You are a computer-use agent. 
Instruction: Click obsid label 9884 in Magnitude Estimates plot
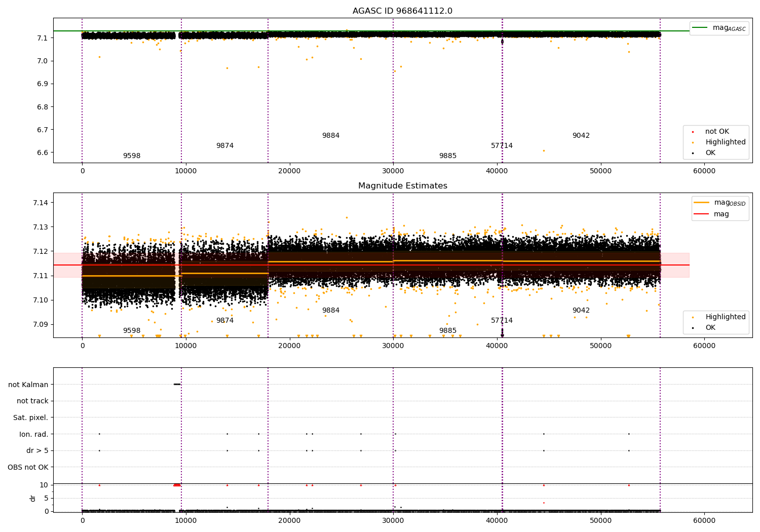[x=331, y=311]
